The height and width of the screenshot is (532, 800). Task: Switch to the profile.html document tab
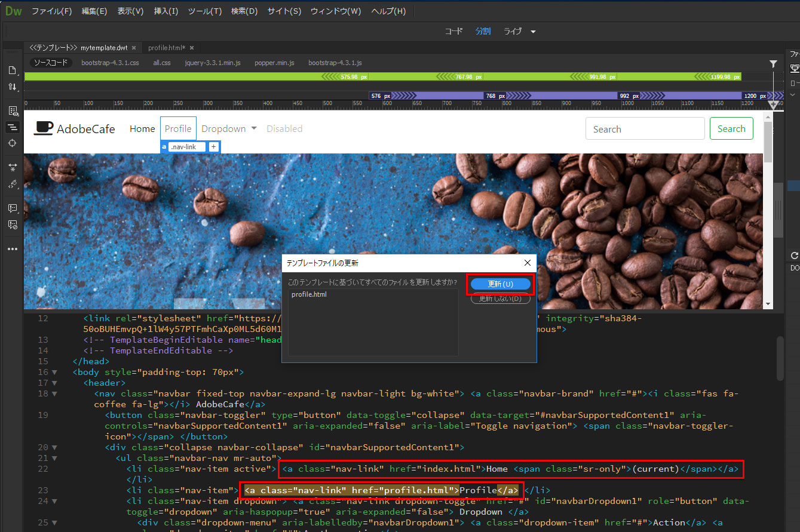click(167, 48)
